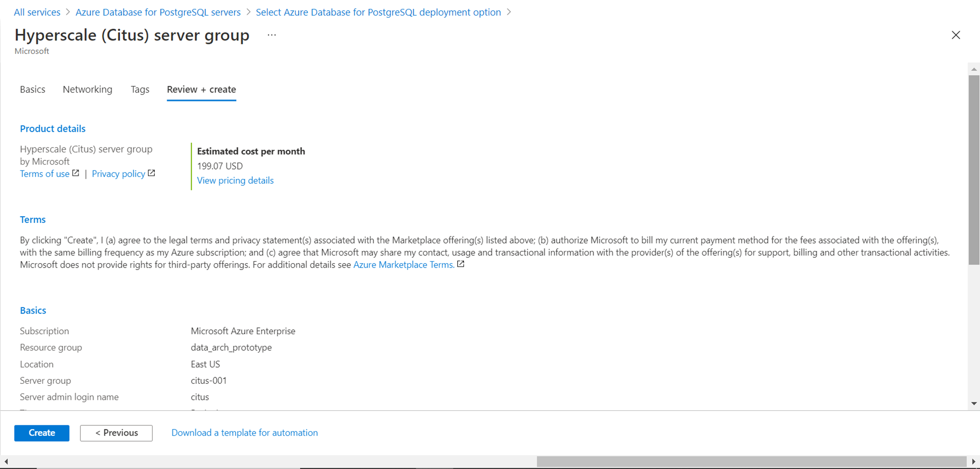
Task: Select the Review + create tab
Action: point(201,89)
